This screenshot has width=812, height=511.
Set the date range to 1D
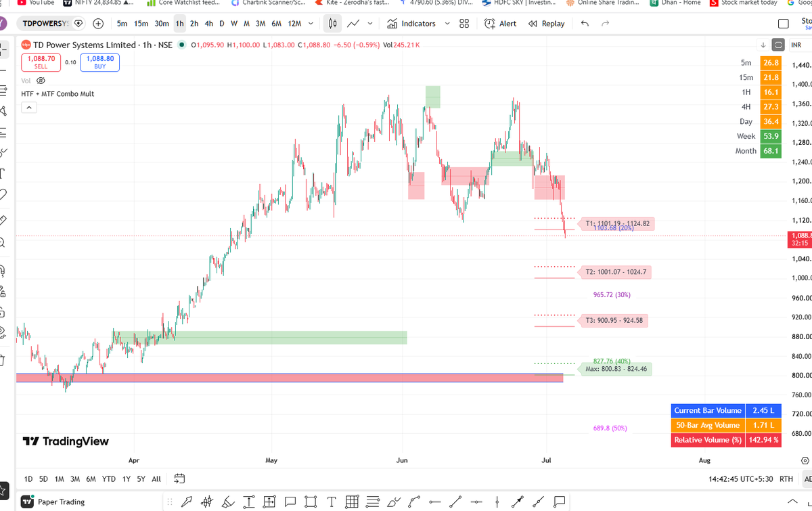coord(28,479)
